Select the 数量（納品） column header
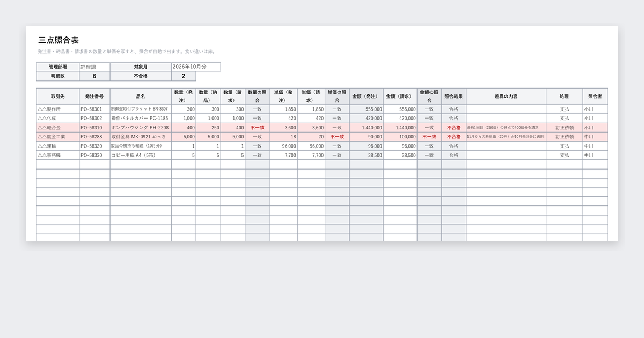Image resolution: width=644 pixels, height=338 pixels. pyautogui.click(x=208, y=97)
